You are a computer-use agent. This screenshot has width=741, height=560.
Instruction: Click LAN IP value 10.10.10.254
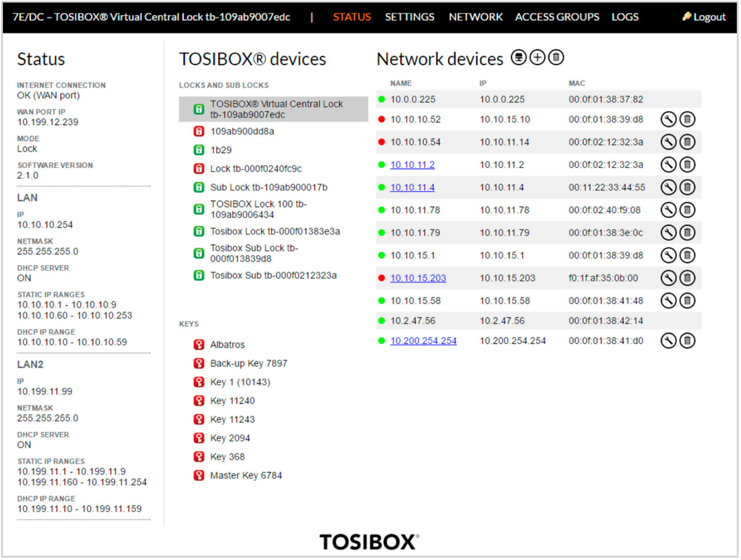[x=45, y=225]
